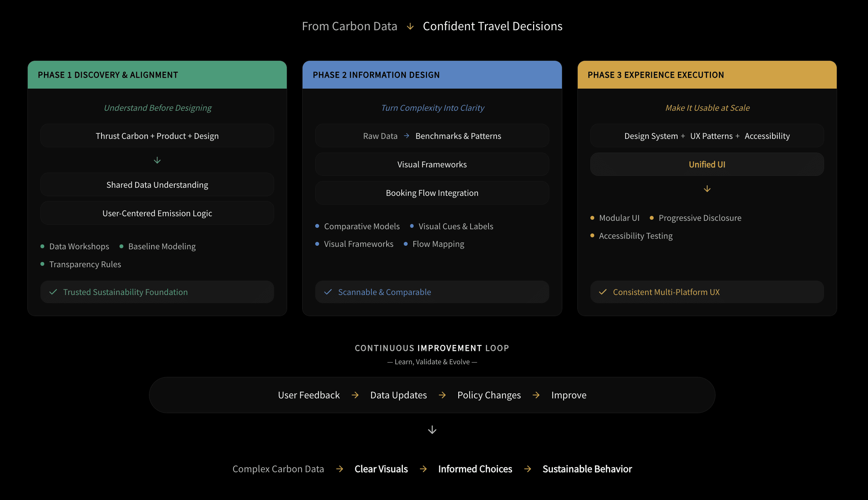
Task: Click the white down arrow below the loop
Action: click(x=432, y=430)
